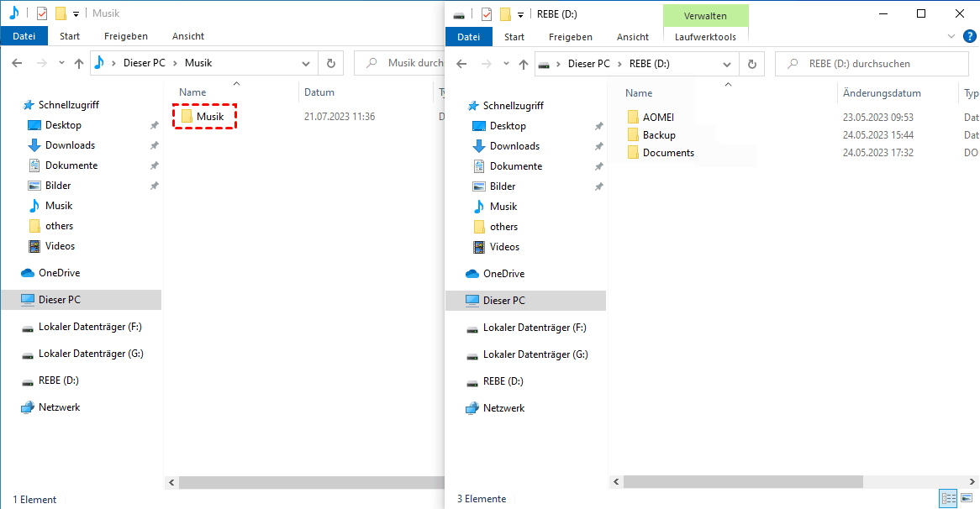
Task: Click Verwalten tab header in REBE window
Action: coord(705,16)
